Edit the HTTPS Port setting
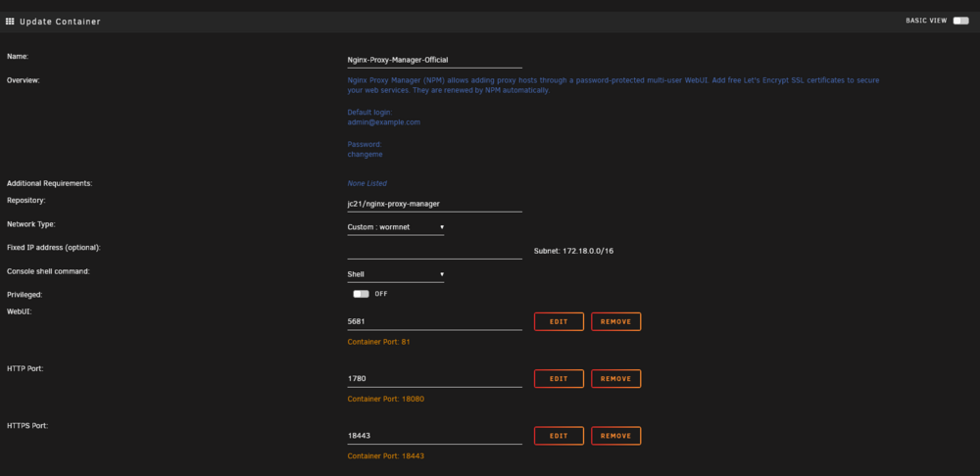 coord(559,436)
